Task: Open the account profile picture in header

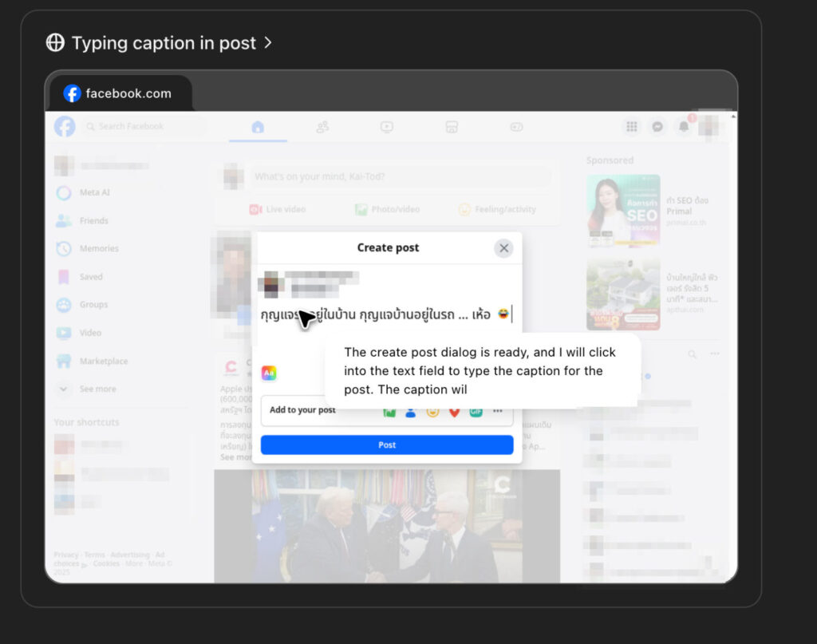Action: point(708,126)
